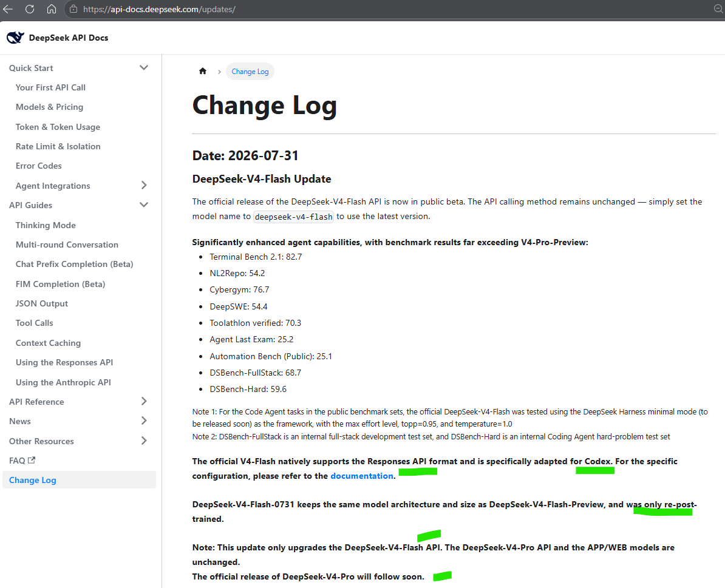Click the DeepSWE: 54.4 list item

239,306
